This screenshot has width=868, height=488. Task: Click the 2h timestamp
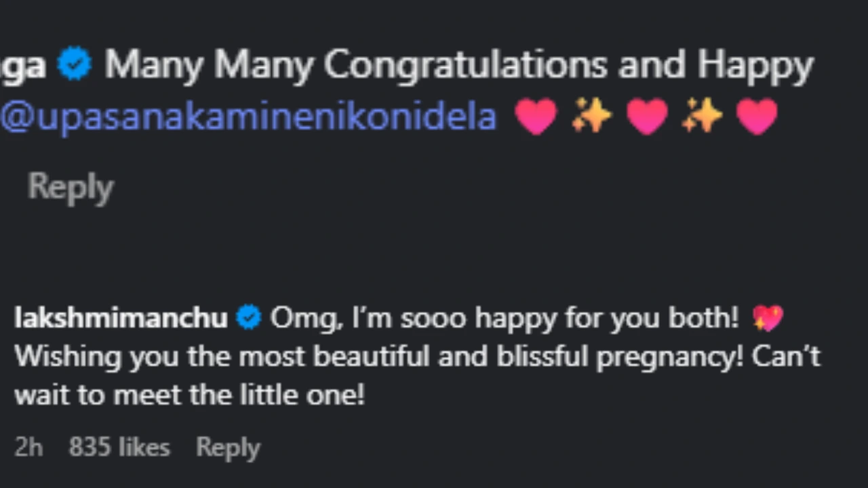coord(28,447)
